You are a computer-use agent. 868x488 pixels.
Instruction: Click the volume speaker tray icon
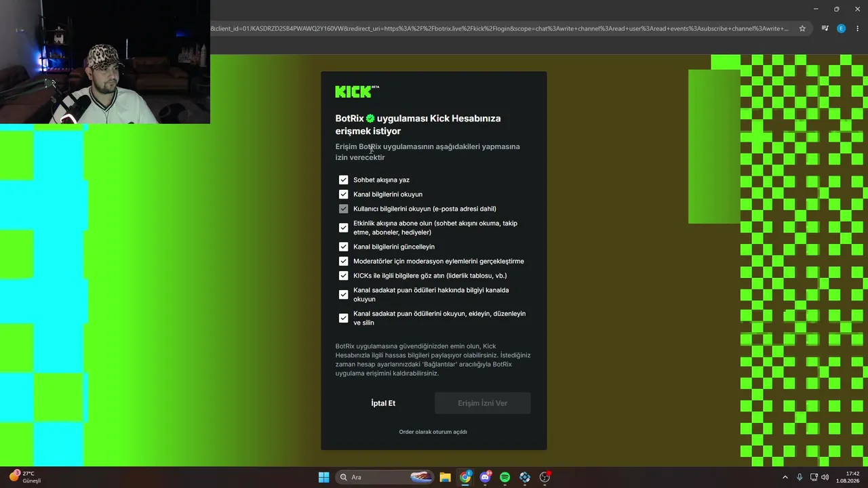click(825, 477)
